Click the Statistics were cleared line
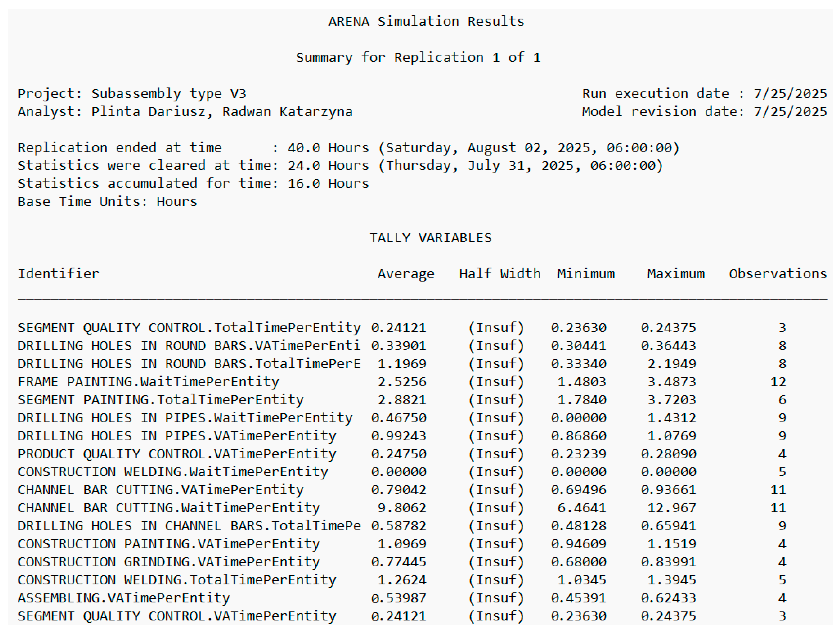 click(340, 166)
